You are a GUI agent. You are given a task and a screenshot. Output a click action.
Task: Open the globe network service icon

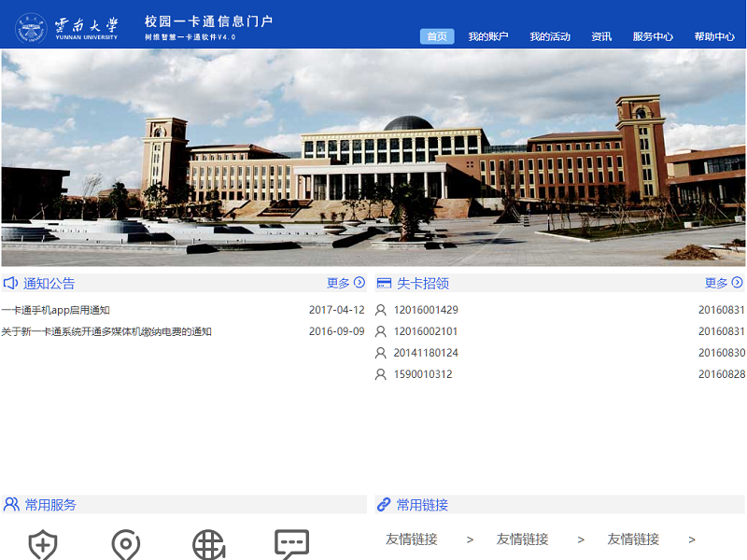pyautogui.click(x=208, y=545)
